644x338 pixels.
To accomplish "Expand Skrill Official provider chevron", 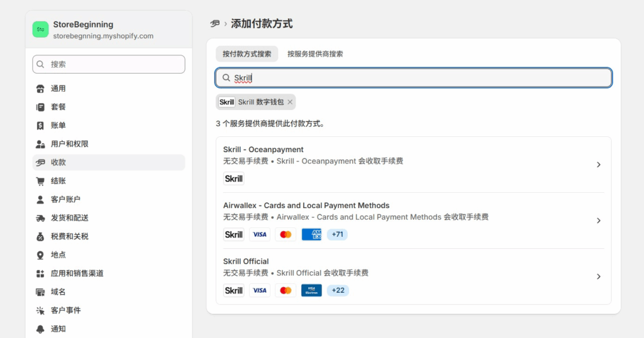I will pyautogui.click(x=598, y=276).
